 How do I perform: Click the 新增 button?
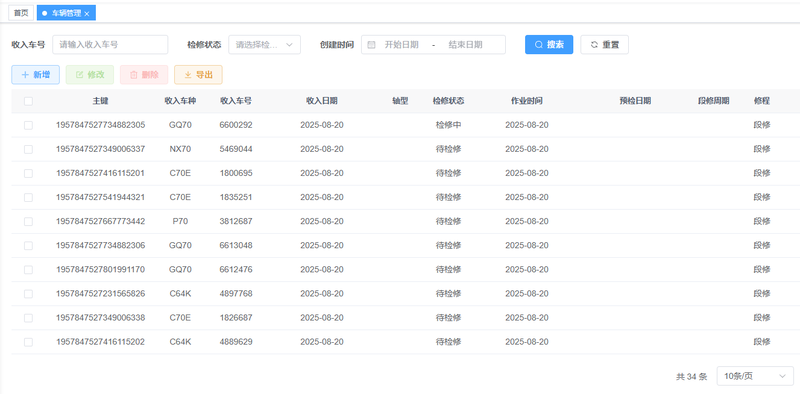[x=36, y=75]
